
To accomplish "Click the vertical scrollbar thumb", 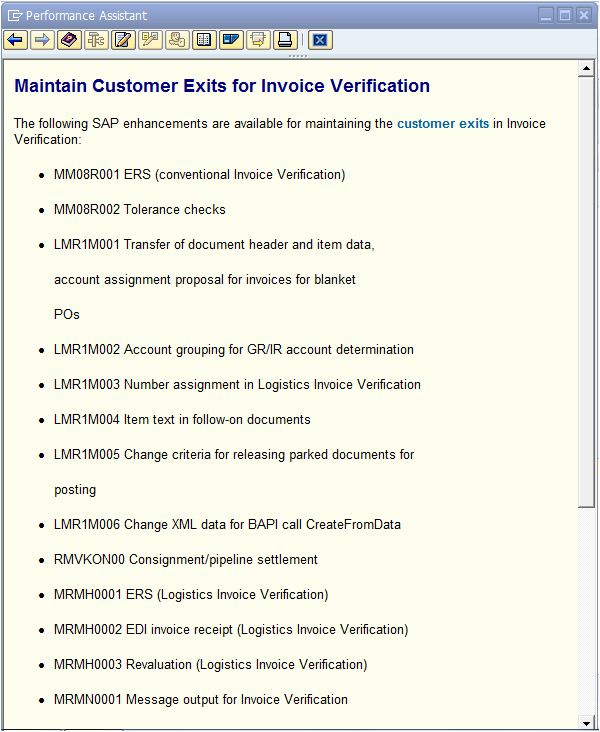I will tap(586, 292).
